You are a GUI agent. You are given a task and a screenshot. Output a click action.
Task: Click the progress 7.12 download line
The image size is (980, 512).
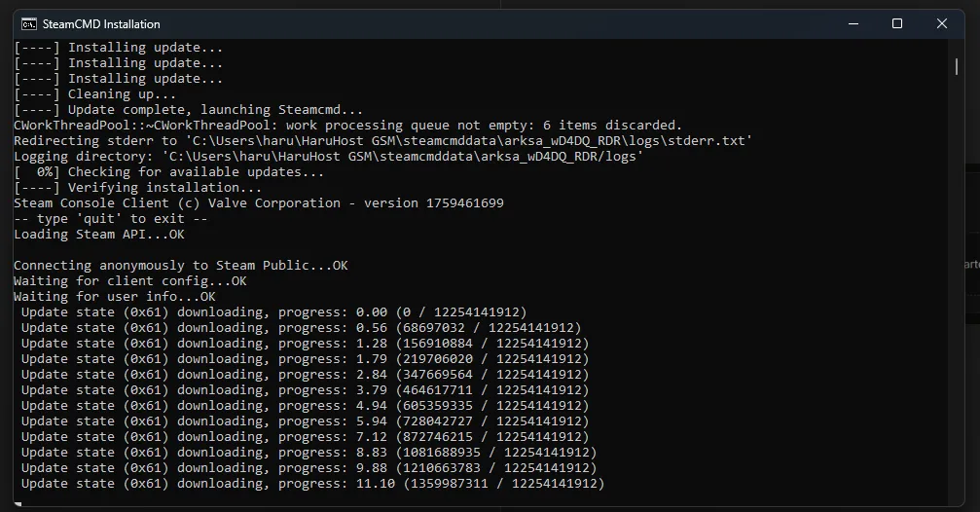pyautogui.click(x=305, y=437)
